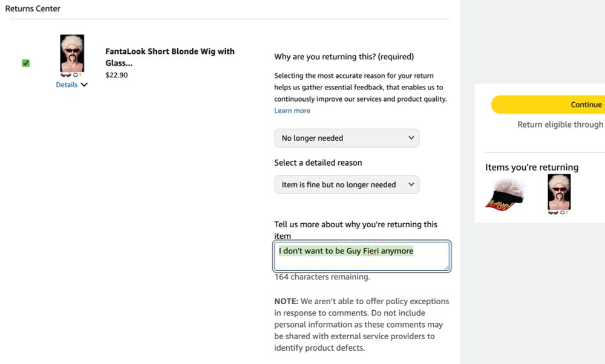The width and height of the screenshot is (605, 364).
Task: Click the chevron arrow next to Details
Action: pos(84,85)
